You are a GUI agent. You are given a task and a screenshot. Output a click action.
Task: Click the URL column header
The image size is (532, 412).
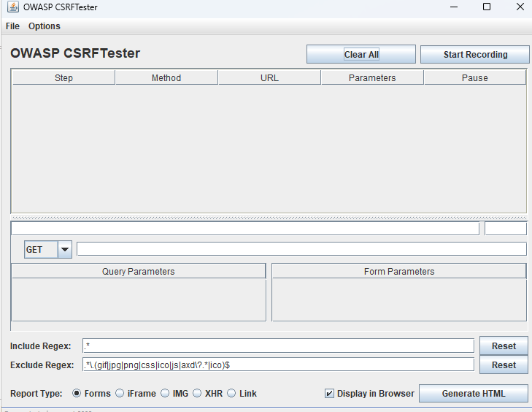[x=269, y=77]
